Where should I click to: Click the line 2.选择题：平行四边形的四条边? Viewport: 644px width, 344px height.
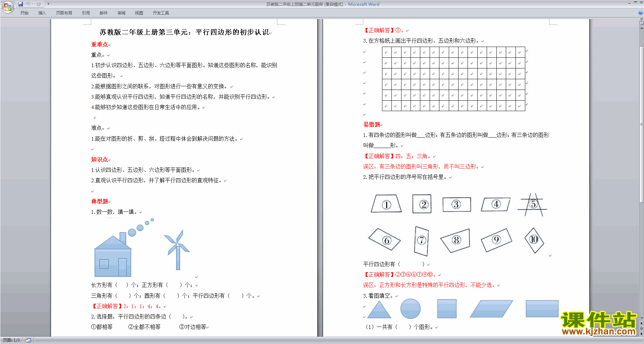point(140,316)
